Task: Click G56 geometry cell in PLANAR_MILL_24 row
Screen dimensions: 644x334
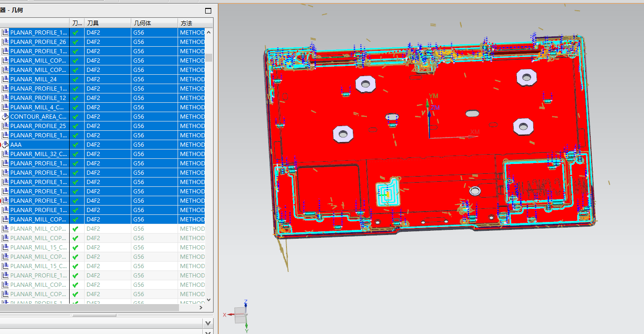Action: coord(154,79)
